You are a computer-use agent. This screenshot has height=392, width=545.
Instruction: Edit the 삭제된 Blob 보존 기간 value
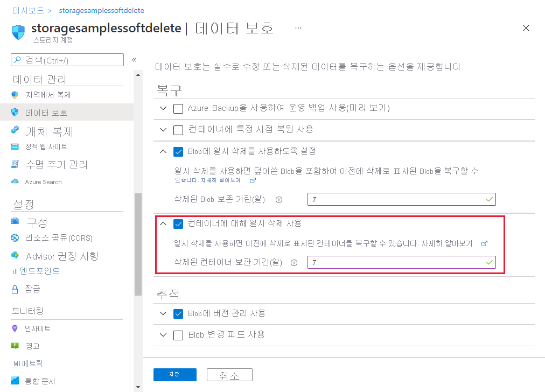401,199
